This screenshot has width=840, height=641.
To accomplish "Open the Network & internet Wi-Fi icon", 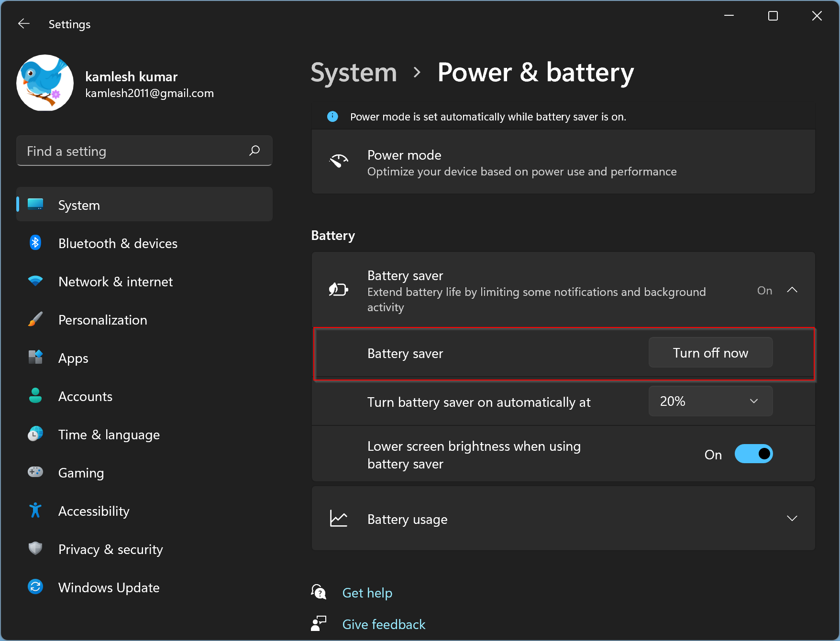I will pos(35,281).
